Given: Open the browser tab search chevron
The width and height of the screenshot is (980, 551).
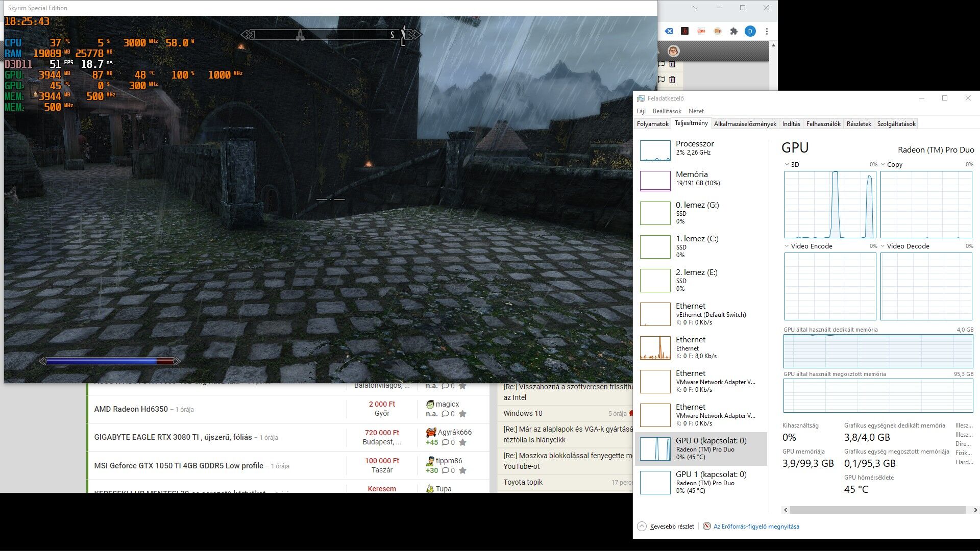Looking at the screenshot, I should [x=695, y=8].
